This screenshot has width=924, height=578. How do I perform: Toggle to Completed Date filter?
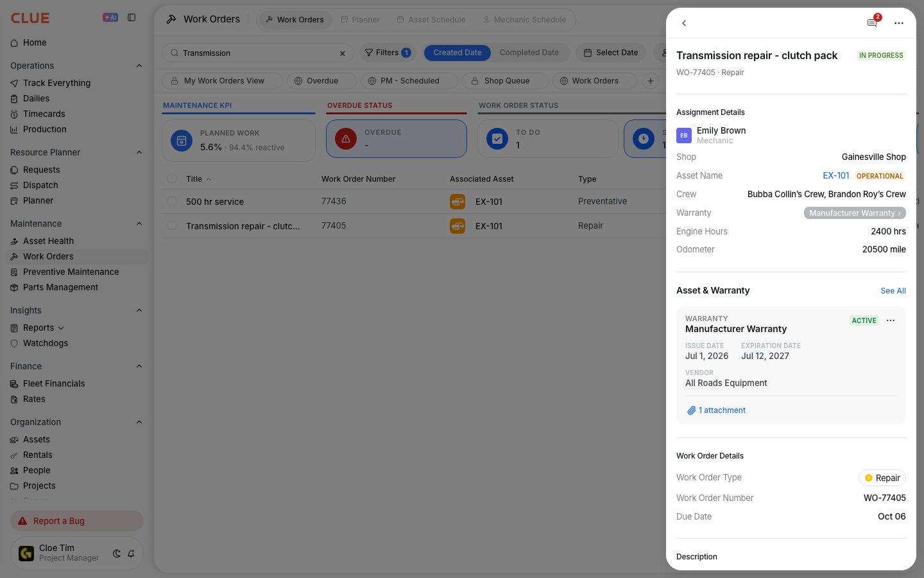(x=529, y=53)
